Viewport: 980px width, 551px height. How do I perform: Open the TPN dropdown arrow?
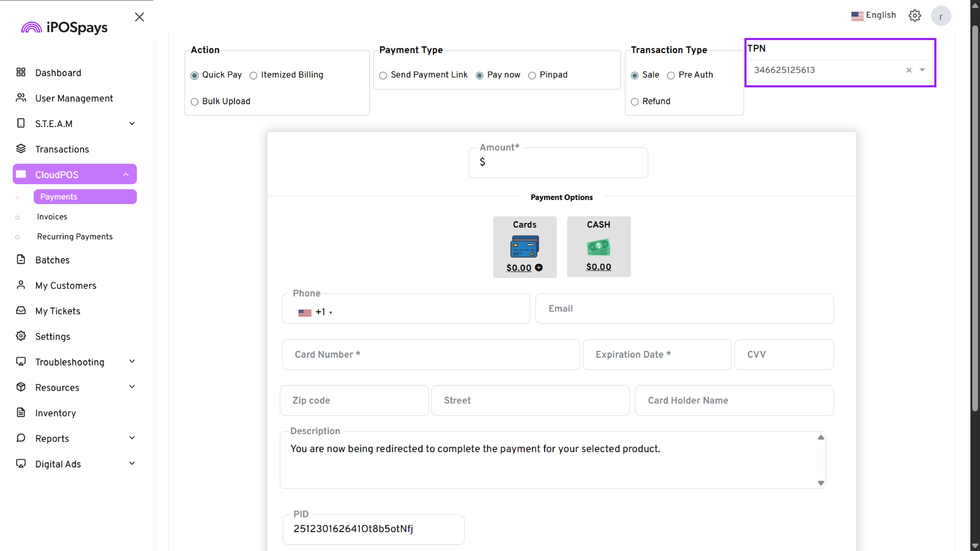[922, 70]
